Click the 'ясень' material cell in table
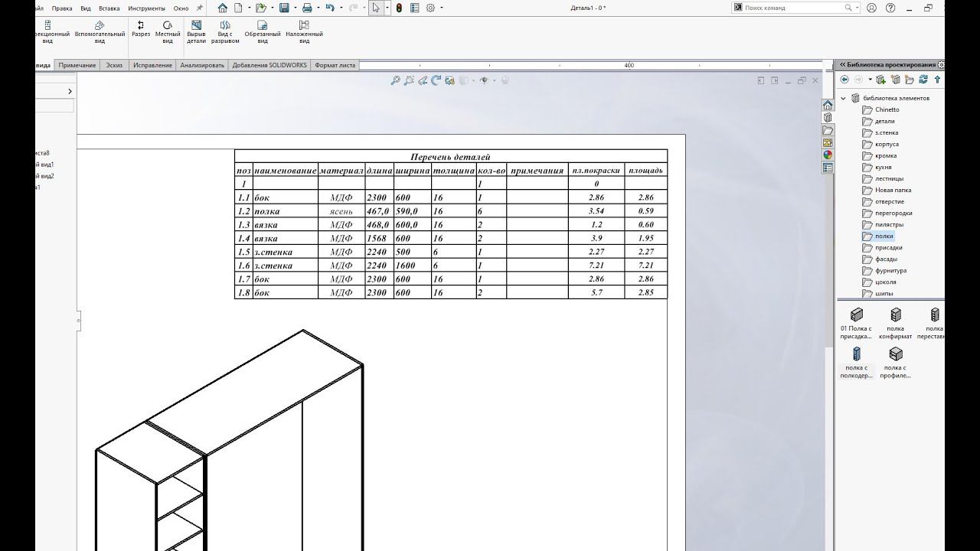The width and height of the screenshot is (980, 551). tap(341, 211)
